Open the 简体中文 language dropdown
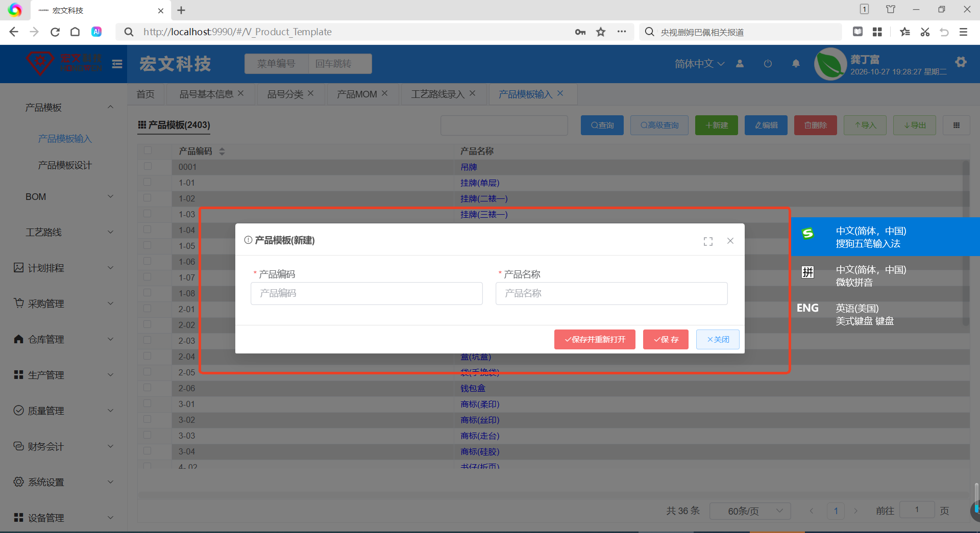 click(x=699, y=64)
